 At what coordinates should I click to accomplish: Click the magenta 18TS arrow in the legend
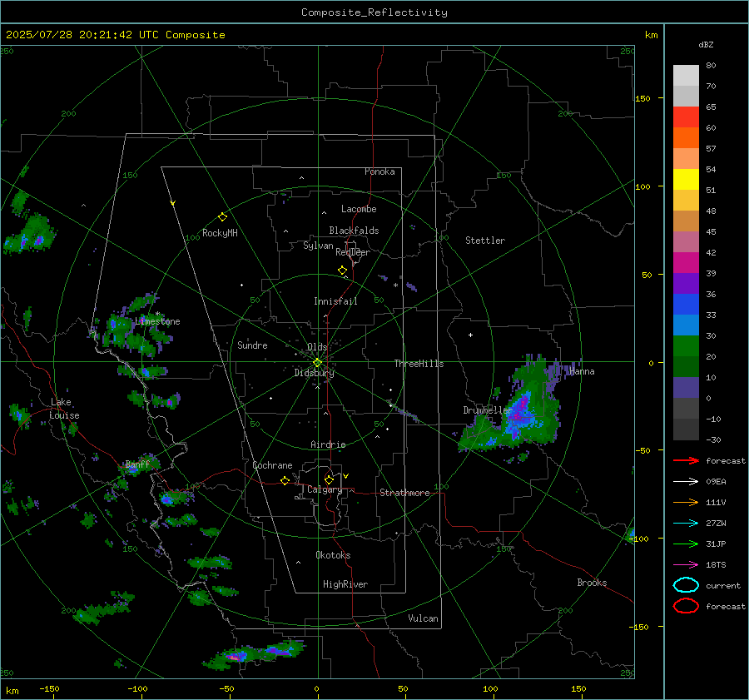pyautogui.click(x=686, y=565)
